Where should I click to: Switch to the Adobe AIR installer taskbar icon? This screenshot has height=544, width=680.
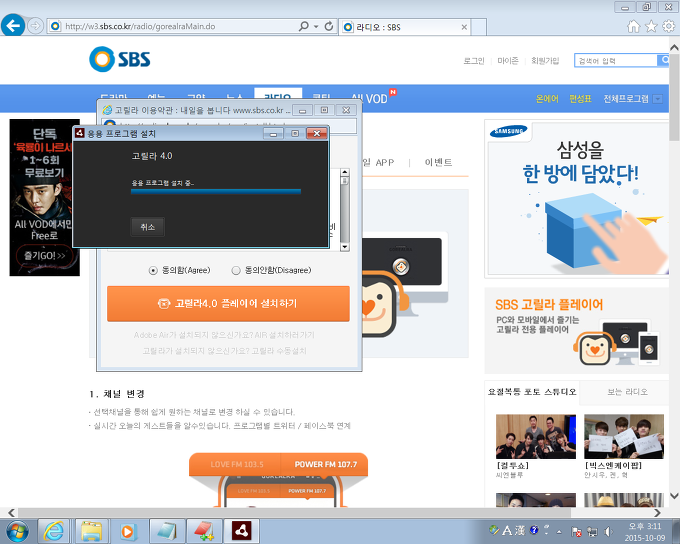click(x=242, y=531)
